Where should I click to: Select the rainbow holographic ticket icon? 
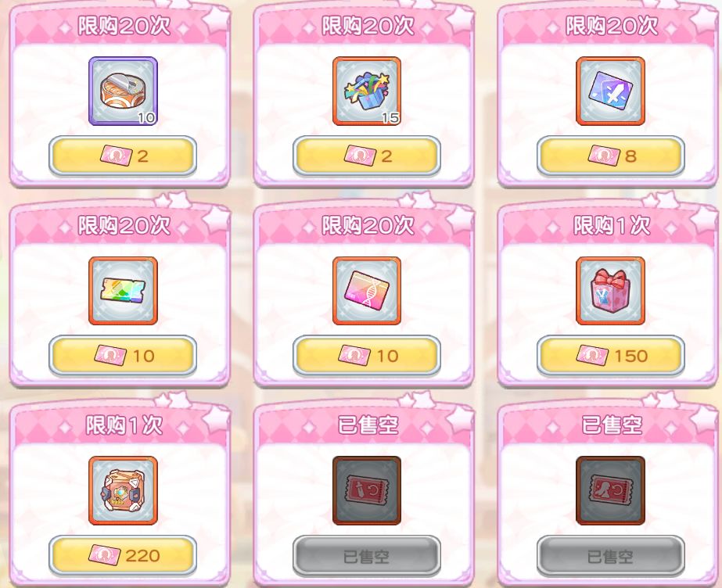[x=123, y=291]
